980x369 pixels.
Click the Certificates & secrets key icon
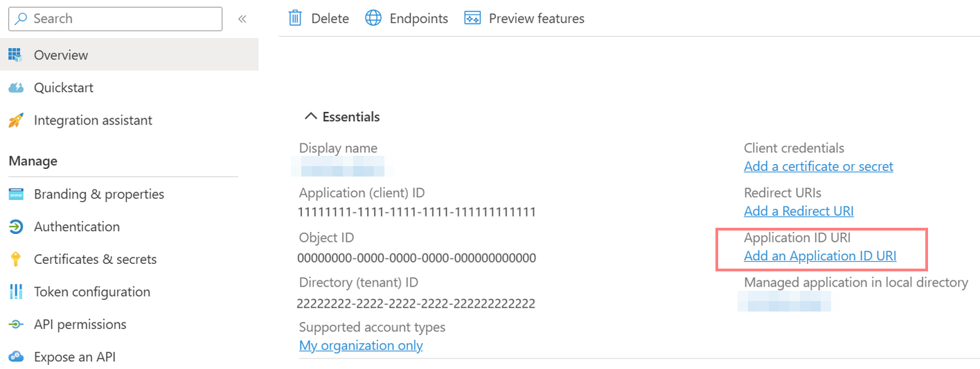point(16,260)
